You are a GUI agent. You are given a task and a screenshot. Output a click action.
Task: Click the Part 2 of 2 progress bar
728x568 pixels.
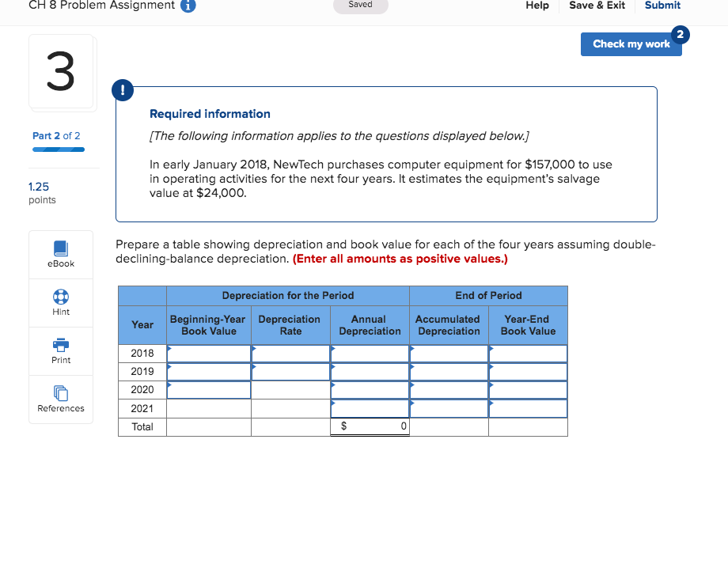[59, 149]
